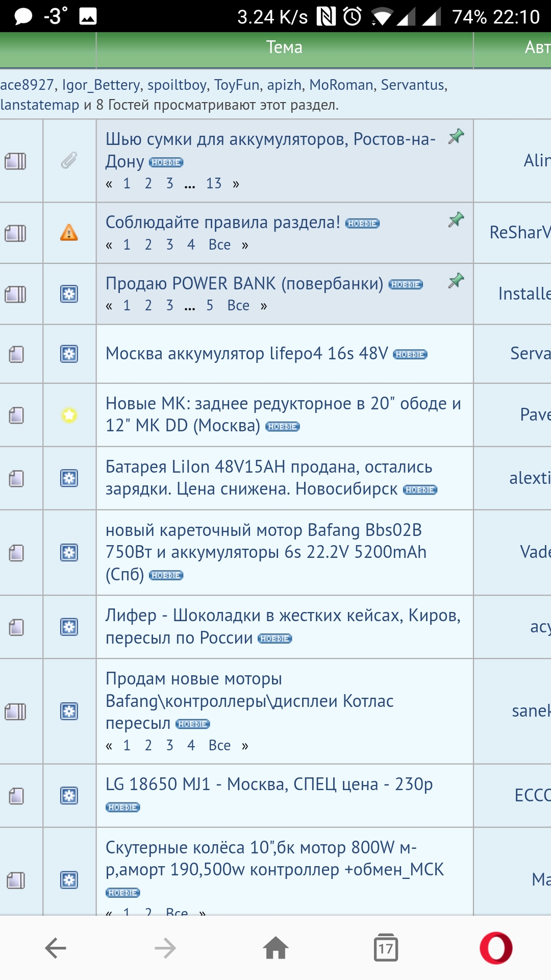This screenshot has width=551, height=980.
Task: Sort by the Тема column header
Action: coord(284,47)
